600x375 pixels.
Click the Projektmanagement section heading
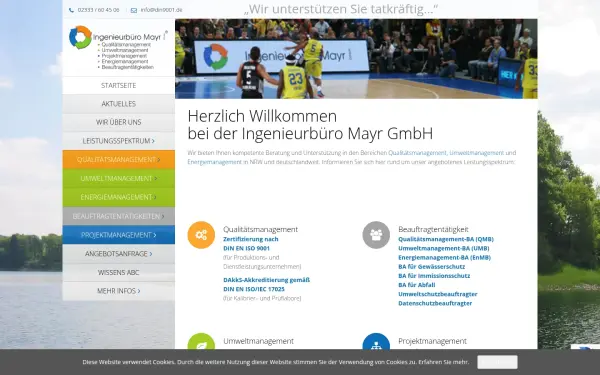[432, 341]
